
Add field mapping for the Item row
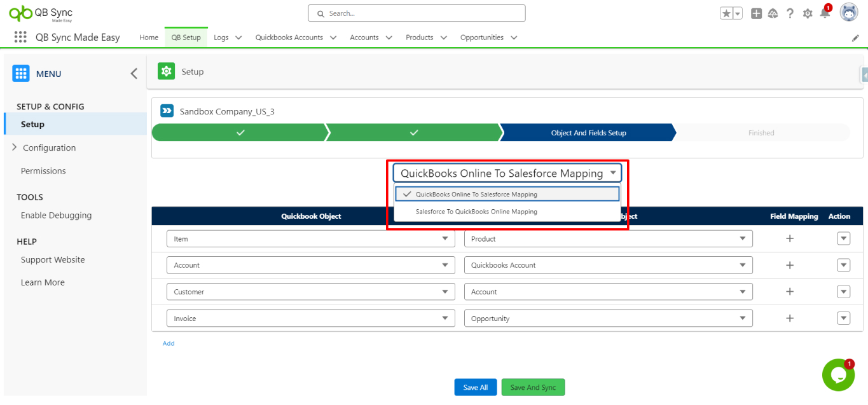(x=790, y=238)
